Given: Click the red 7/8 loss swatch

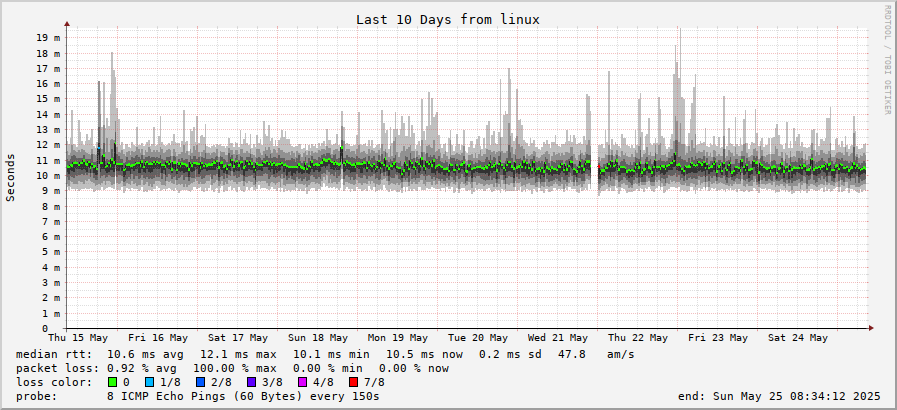Looking at the screenshot, I should point(353,382).
